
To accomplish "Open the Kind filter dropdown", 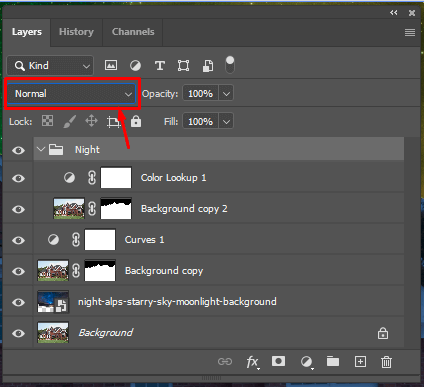I will coord(50,65).
